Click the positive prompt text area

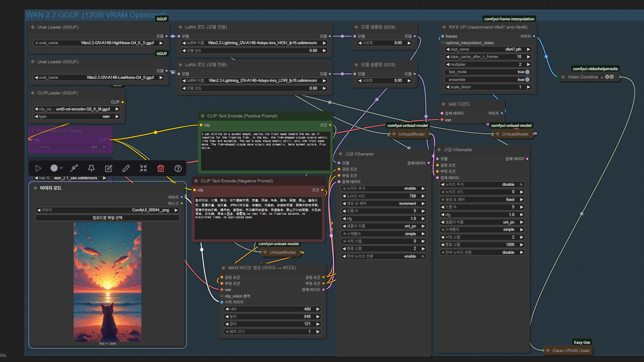coord(265,151)
